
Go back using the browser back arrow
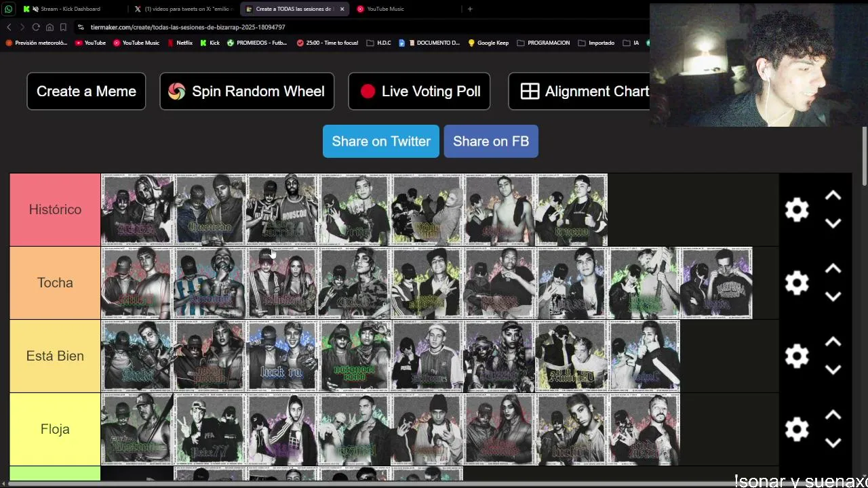point(9,27)
